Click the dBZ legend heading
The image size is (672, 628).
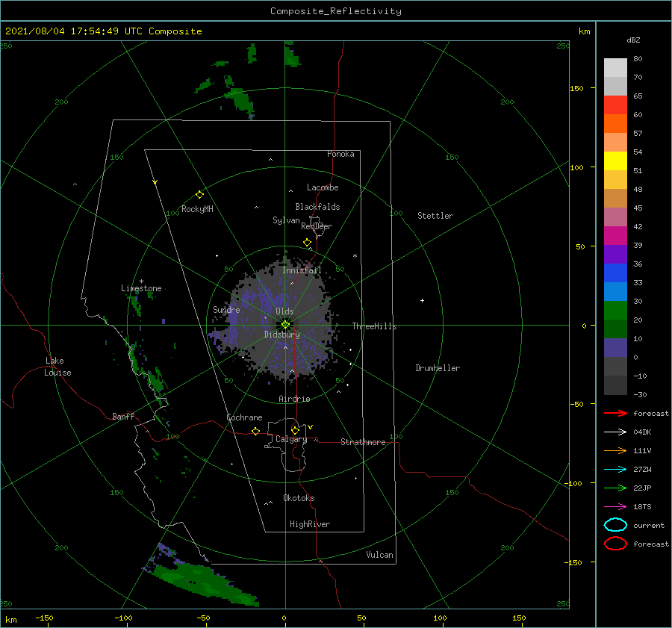click(x=633, y=40)
